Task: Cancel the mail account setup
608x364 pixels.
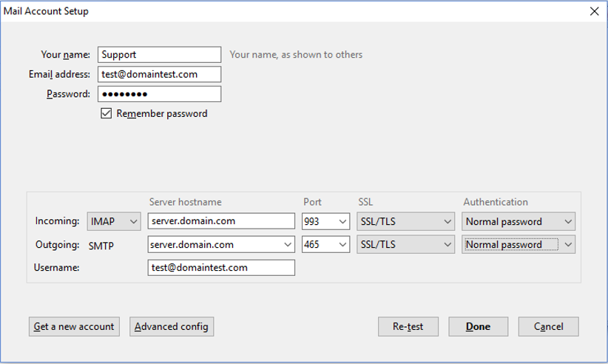Action: pyautogui.click(x=548, y=326)
